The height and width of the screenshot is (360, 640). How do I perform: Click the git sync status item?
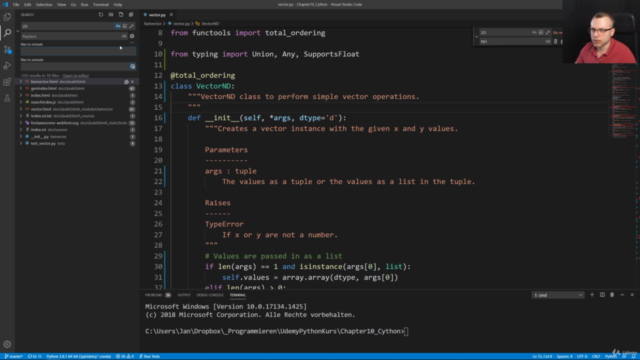click(x=35, y=356)
